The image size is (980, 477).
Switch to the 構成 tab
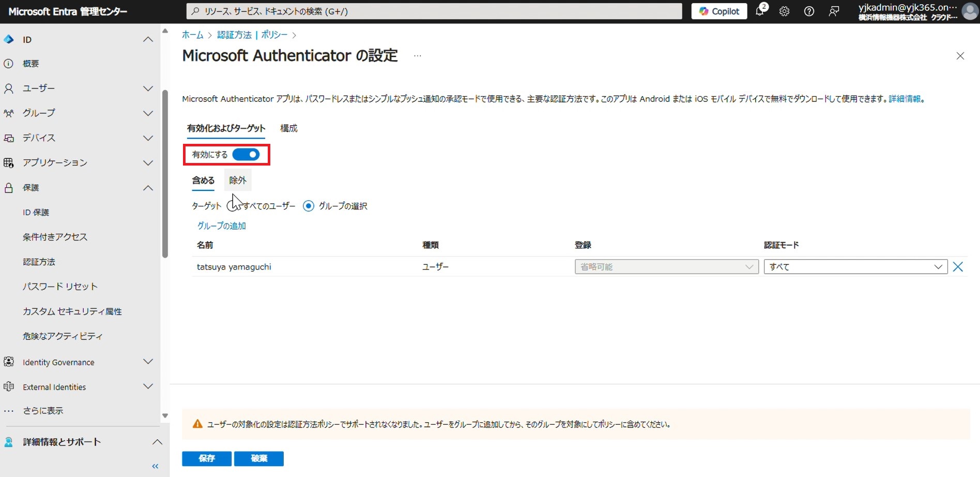(x=288, y=128)
